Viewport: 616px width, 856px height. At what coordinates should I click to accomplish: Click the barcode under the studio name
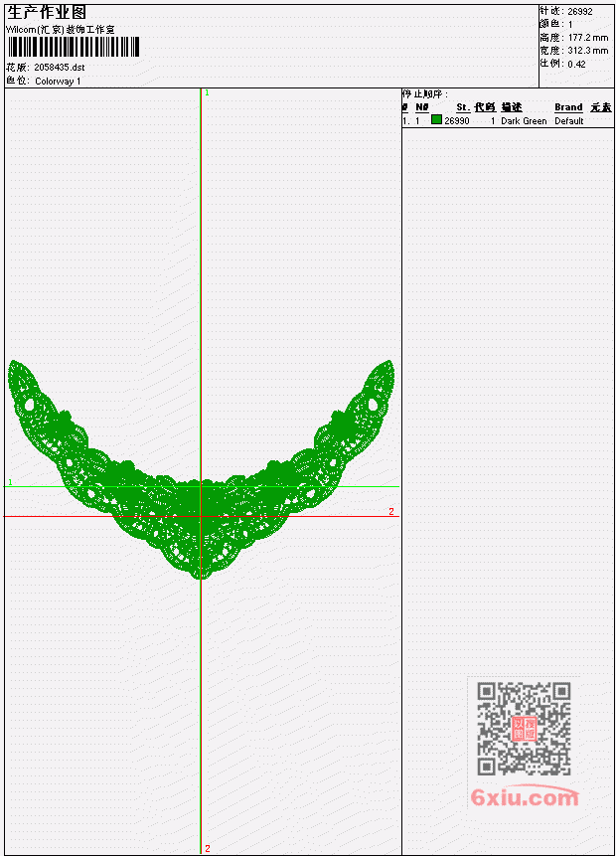coord(74,47)
